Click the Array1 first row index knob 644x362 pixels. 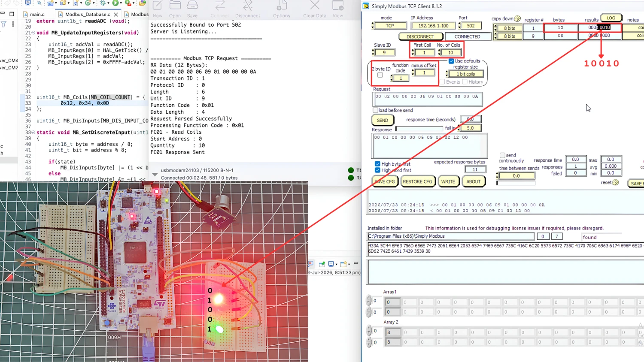tap(369, 301)
